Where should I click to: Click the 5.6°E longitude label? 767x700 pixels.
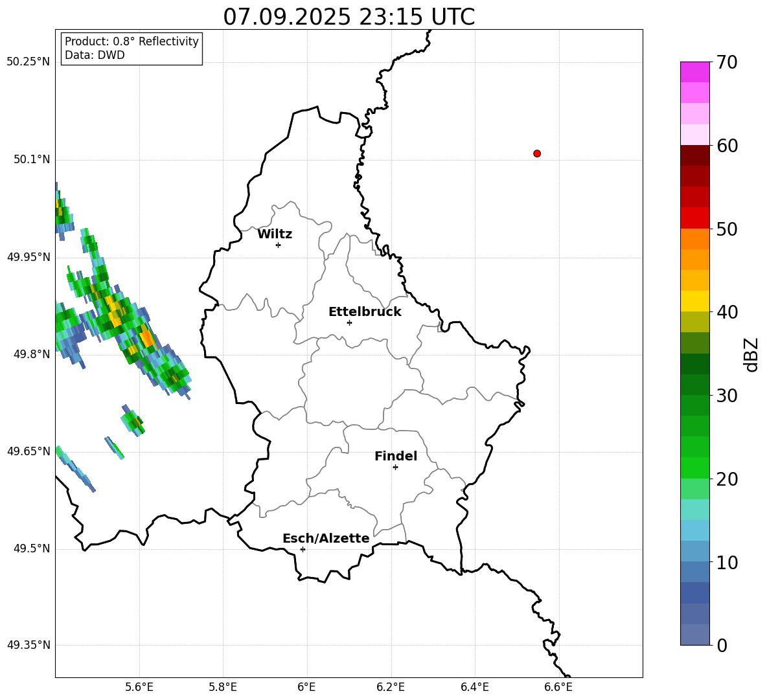[x=139, y=687]
